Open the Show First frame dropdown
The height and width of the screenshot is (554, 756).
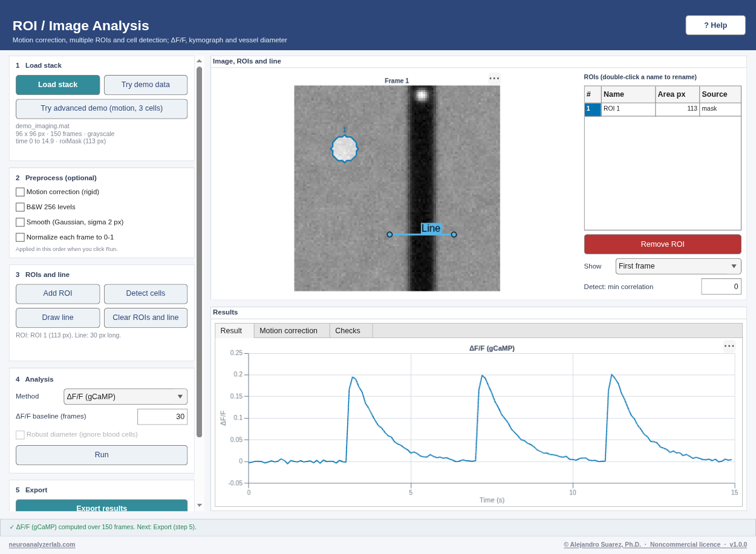coord(678,266)
